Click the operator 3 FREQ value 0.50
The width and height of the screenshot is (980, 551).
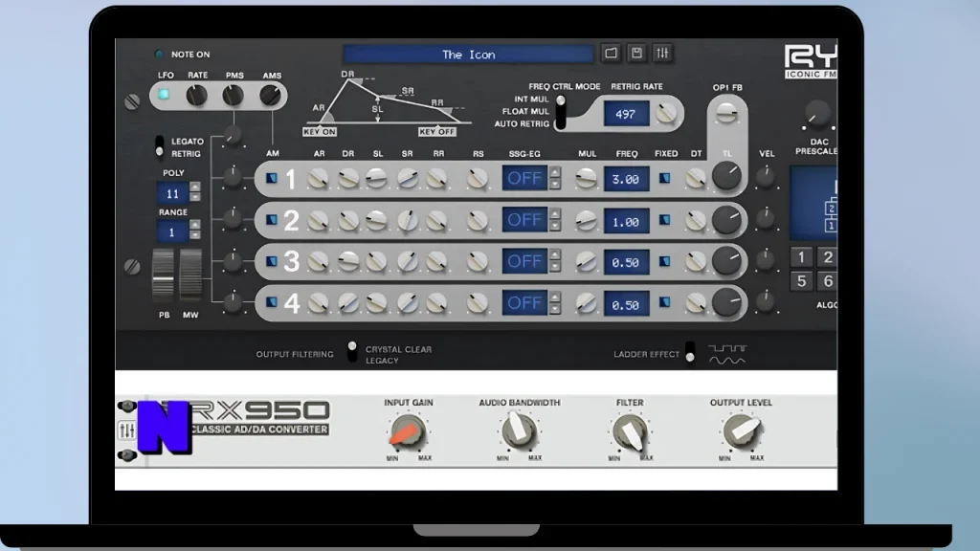pyautogui.click(x=626, y=263)
